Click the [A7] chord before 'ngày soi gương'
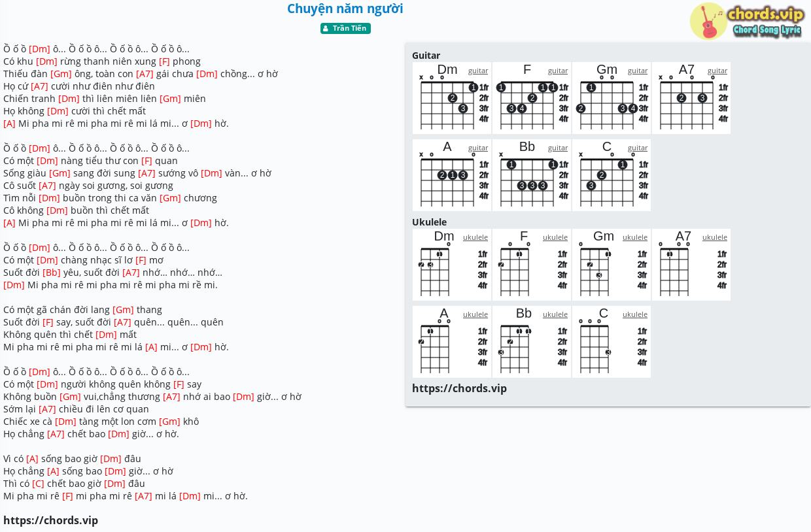The height and width of the screenshot is (532, 811). [47, 186]
